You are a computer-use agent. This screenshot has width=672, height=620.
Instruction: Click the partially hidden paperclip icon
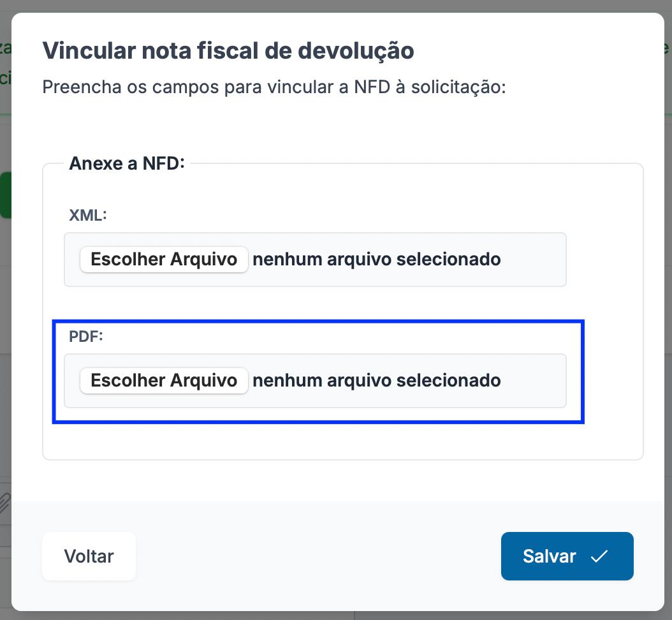point(4,502)
